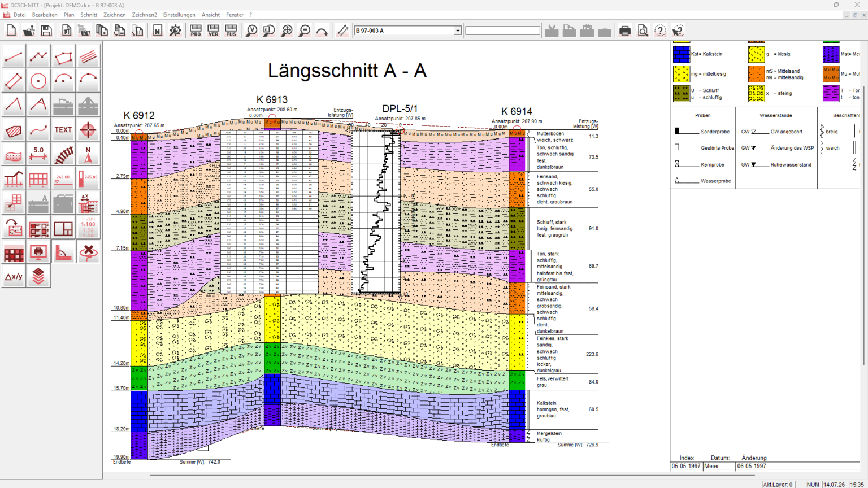Click the print-screen monitor tool icon

point(38,252)
